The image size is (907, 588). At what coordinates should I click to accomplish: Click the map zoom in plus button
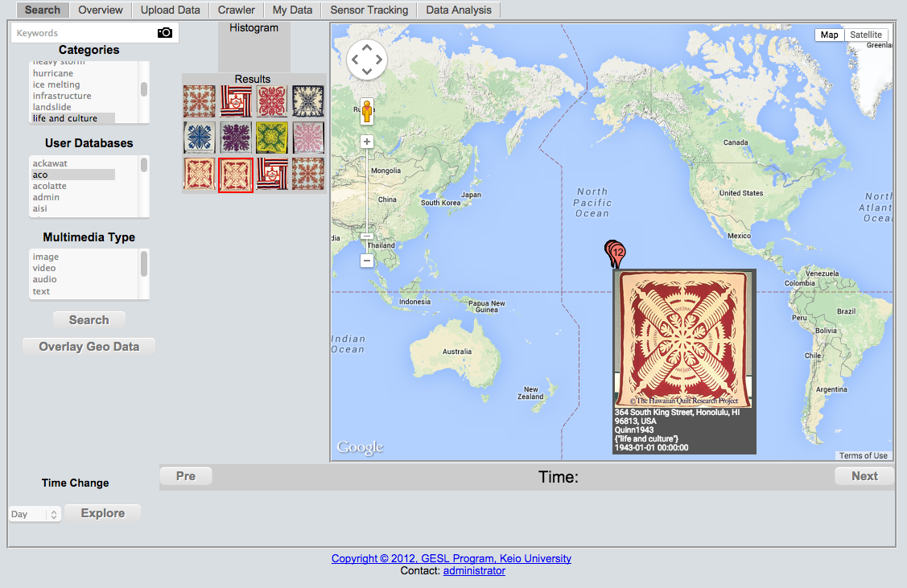tap(367, 142)
